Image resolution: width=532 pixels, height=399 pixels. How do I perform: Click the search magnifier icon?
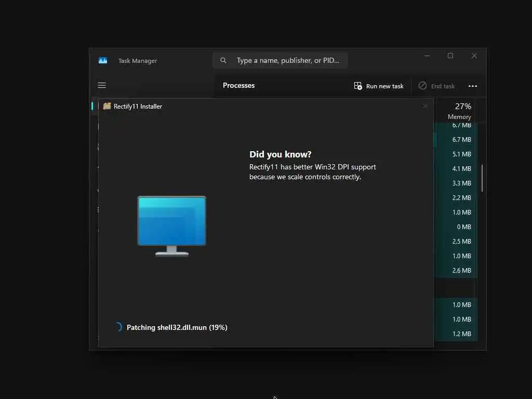coord(223,60)
